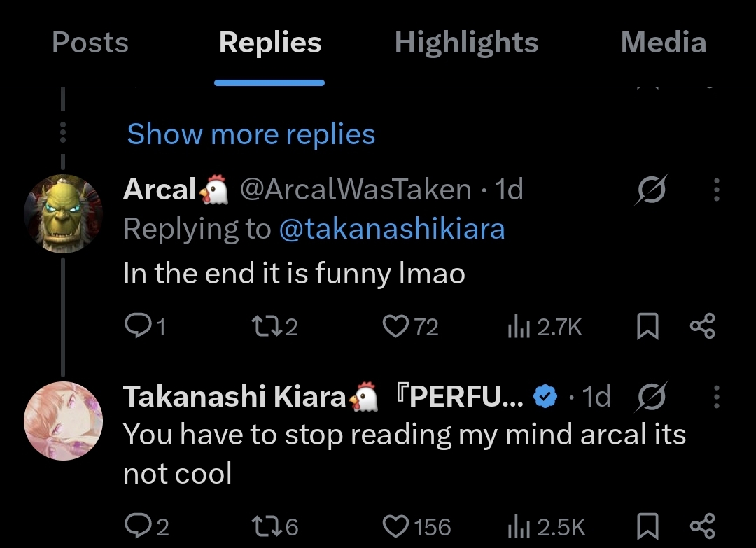Like Arcal's post with 72 likes
The image size is (756, 548).
click(x=395, y=326)
